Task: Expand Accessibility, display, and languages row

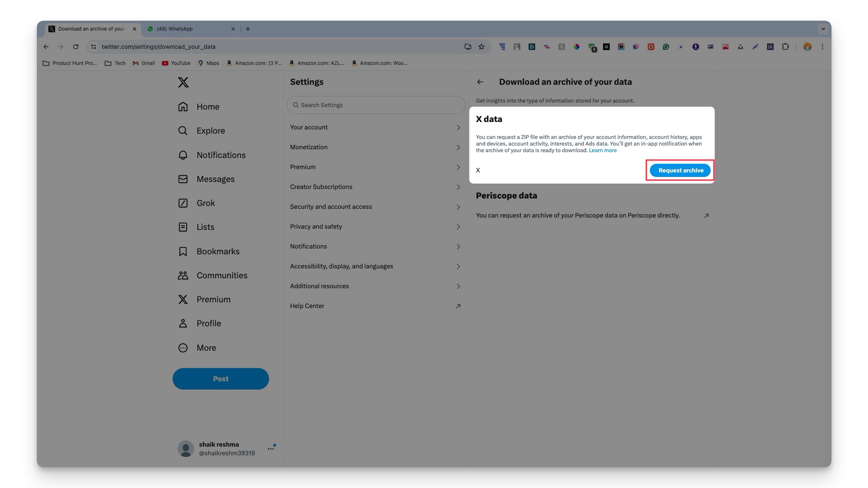Action: 376,266
